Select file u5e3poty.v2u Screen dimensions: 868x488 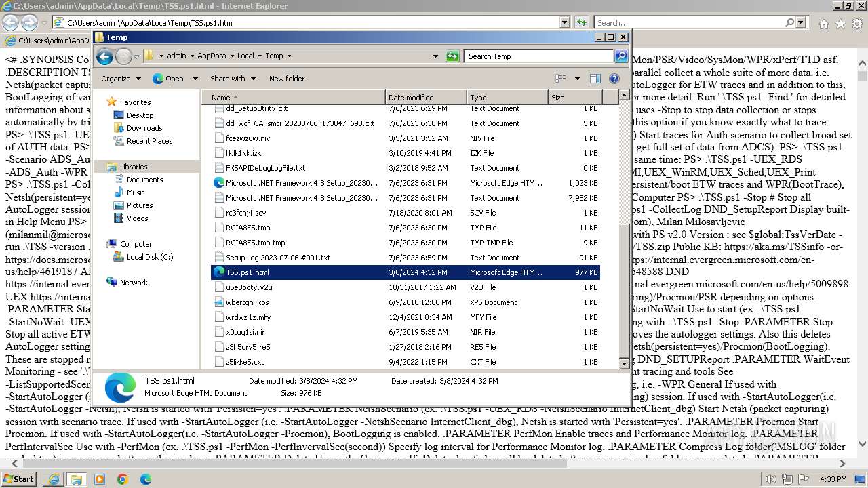[x=249, y=287]
